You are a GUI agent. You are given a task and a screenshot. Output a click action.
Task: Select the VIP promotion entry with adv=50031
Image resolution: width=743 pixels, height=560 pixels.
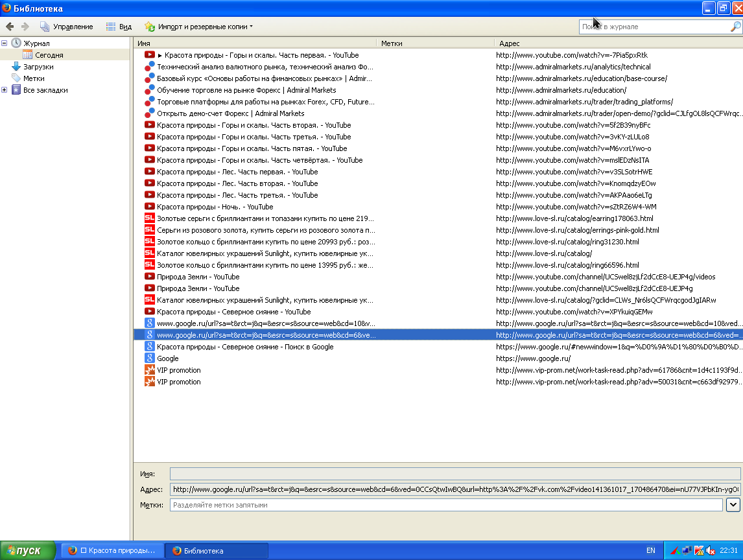tap(179, 382)
